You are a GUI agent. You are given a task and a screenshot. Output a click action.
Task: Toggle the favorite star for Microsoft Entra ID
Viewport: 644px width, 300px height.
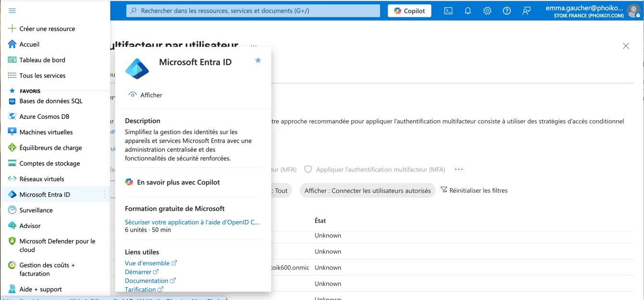(258, 61)
